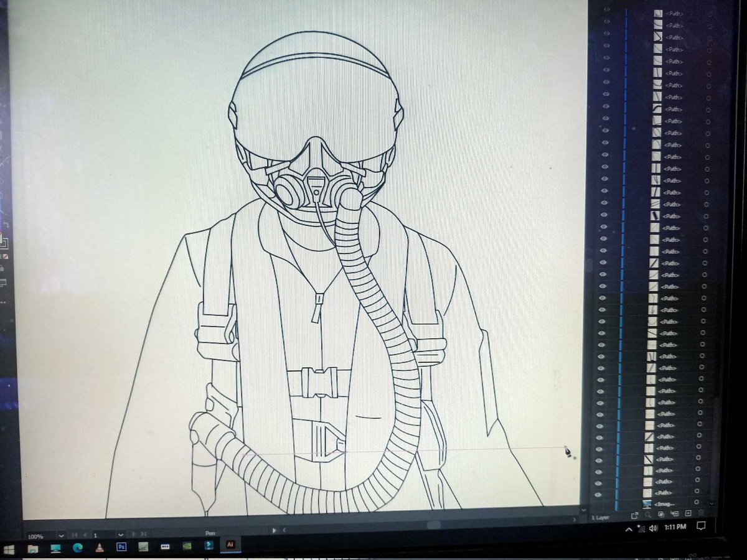The height and width of the screenshot is (560, 747).
Task: Go to previous artboard arrow
Action: tap(85, 534)
